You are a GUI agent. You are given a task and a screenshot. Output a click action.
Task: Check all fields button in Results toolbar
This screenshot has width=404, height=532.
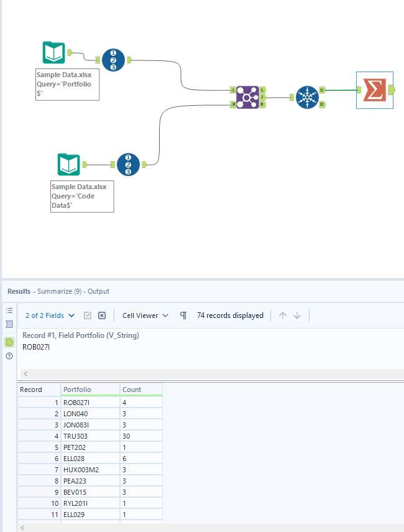coord(88,315)
